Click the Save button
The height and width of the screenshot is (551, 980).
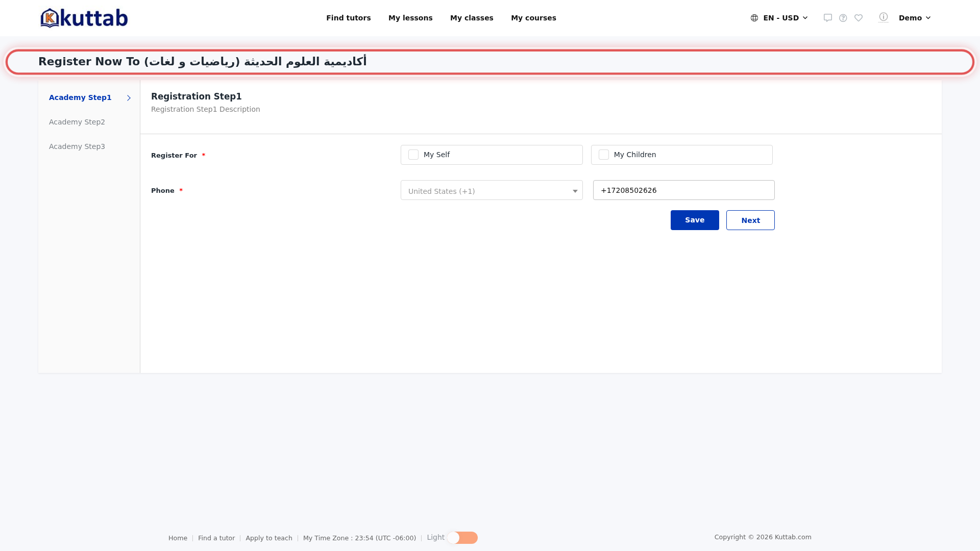(695, 220)
